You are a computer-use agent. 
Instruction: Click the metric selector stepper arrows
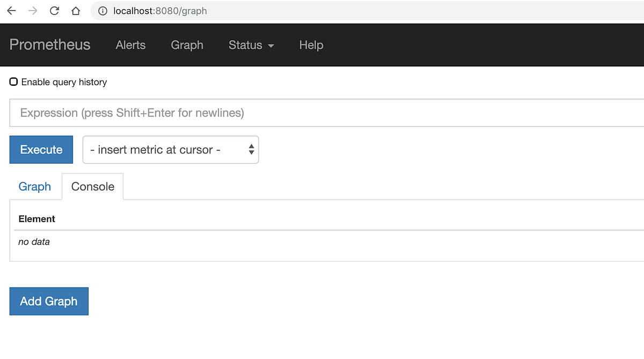251,150
